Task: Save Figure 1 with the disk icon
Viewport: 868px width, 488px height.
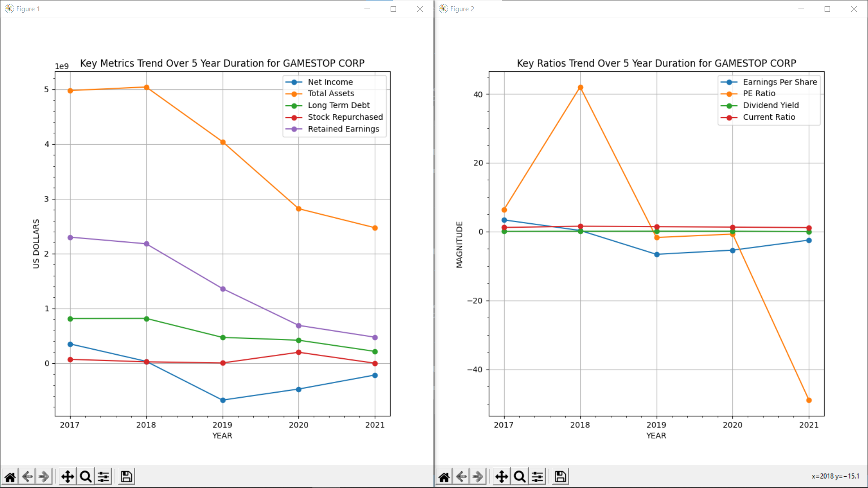Action: point(126,477)
